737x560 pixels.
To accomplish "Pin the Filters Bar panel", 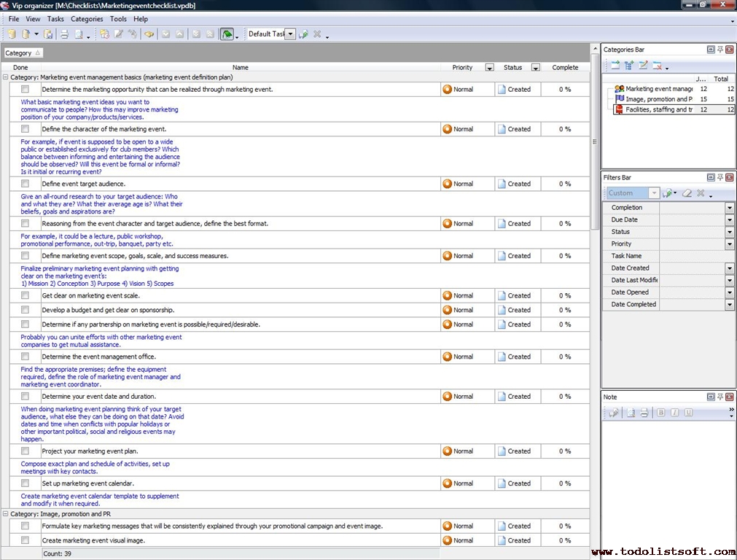I will click(720, 178).
